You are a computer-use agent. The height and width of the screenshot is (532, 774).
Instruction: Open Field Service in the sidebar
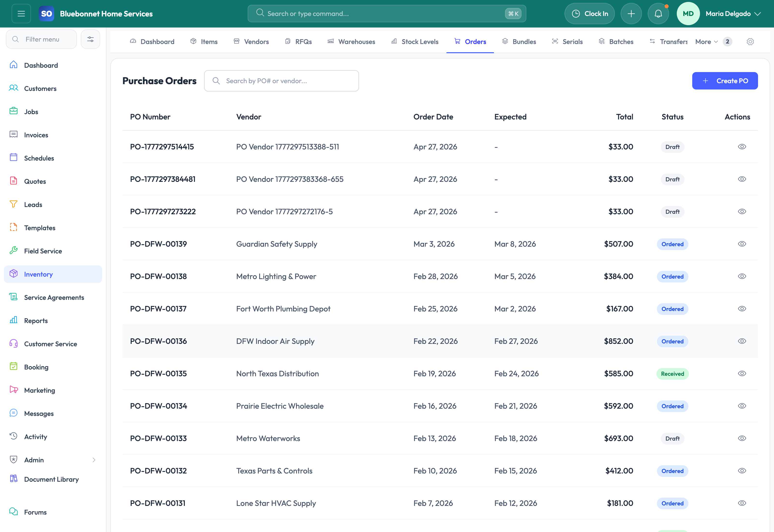(53, 251)
